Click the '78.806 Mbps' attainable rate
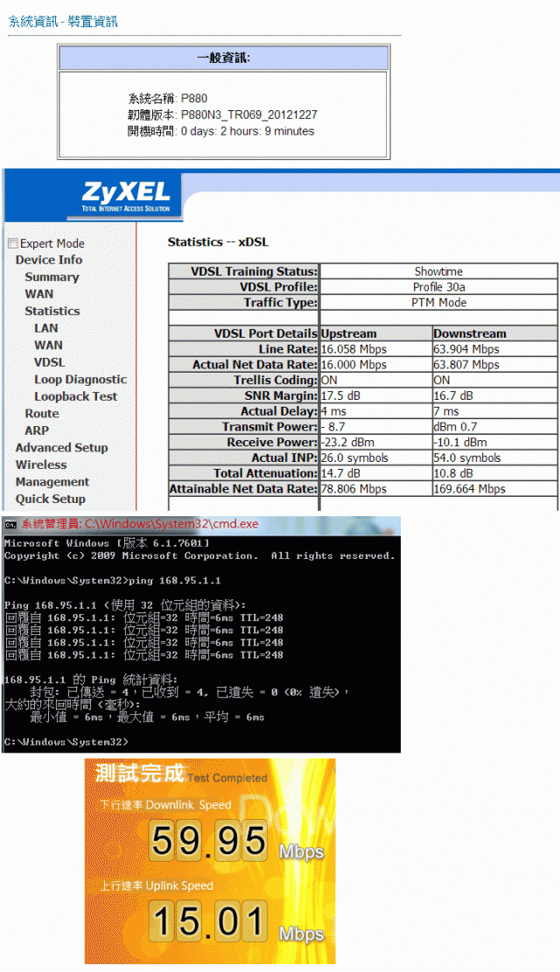The image size is (560, 972). tap(353, 488)
